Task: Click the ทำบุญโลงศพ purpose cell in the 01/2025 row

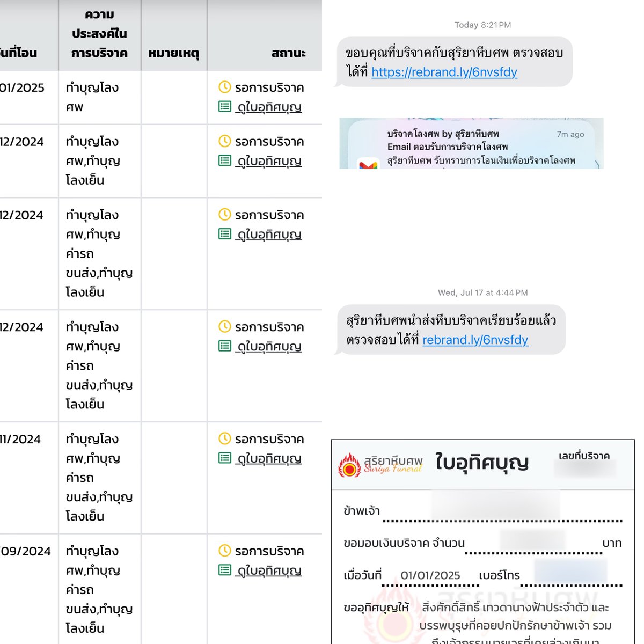Action: [99, 97]
